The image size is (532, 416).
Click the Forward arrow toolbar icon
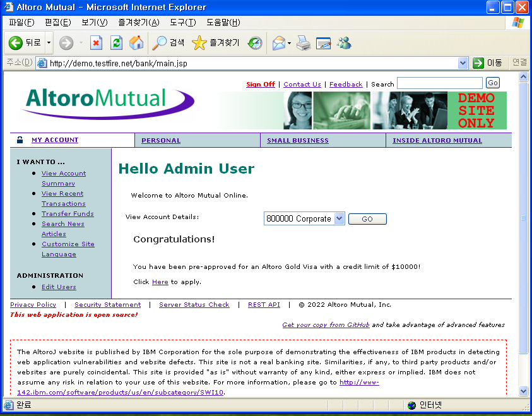point(66,43)
